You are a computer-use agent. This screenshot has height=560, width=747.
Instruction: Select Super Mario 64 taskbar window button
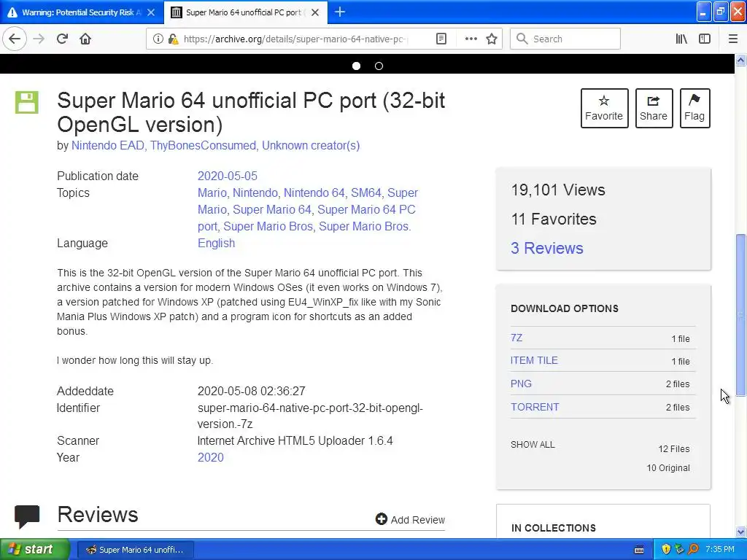pyautogui.click(x=135, y=550)
